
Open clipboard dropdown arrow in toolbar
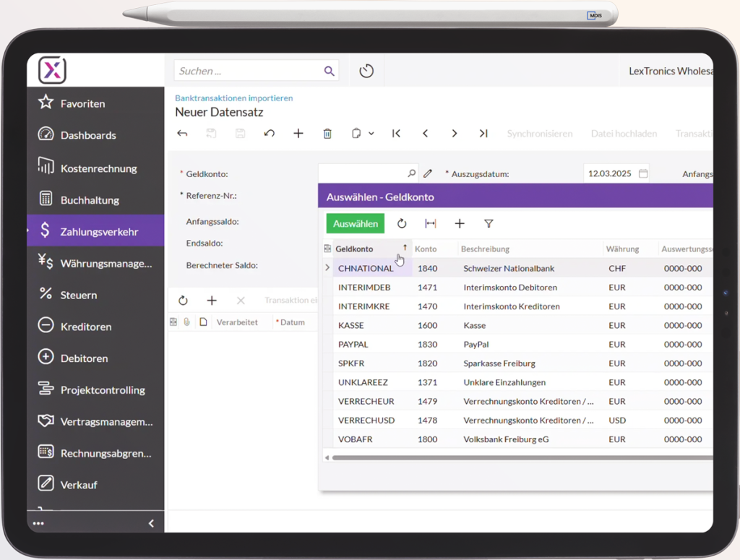371,134
